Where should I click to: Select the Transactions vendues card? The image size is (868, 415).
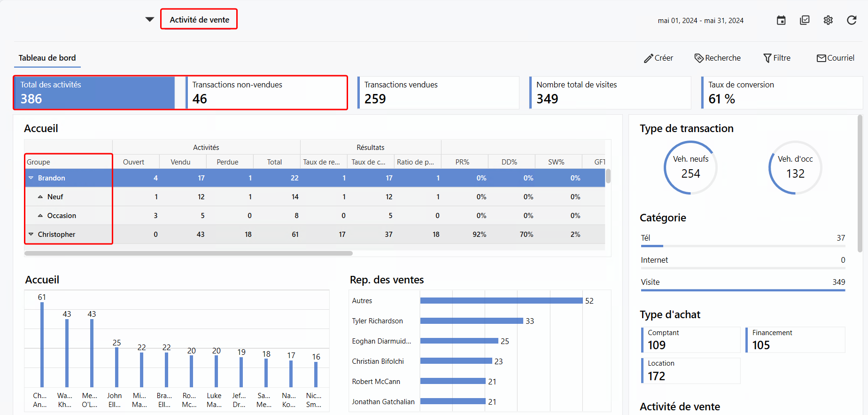click(438, 93)
